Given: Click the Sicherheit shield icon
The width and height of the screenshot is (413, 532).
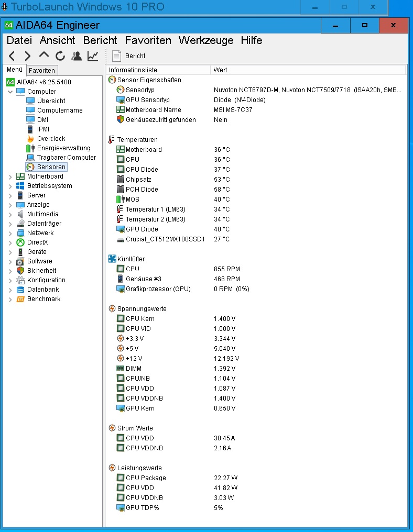Looking at the screenshot, I should pos(20,271).
